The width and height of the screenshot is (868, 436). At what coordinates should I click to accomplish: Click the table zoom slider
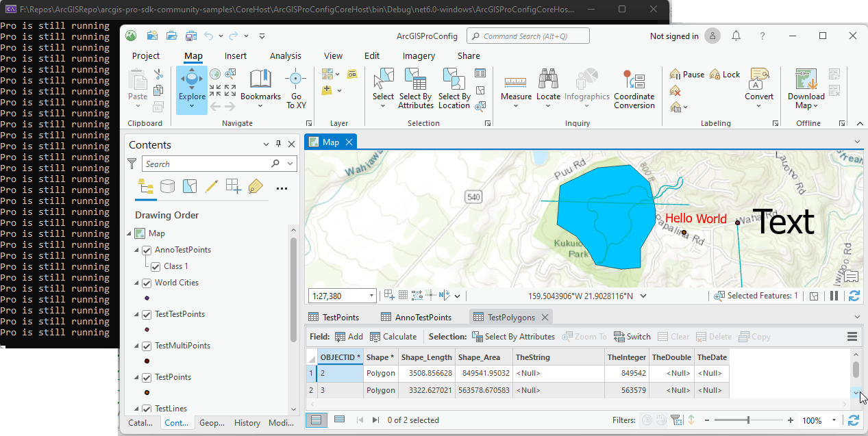coord(748,420)
